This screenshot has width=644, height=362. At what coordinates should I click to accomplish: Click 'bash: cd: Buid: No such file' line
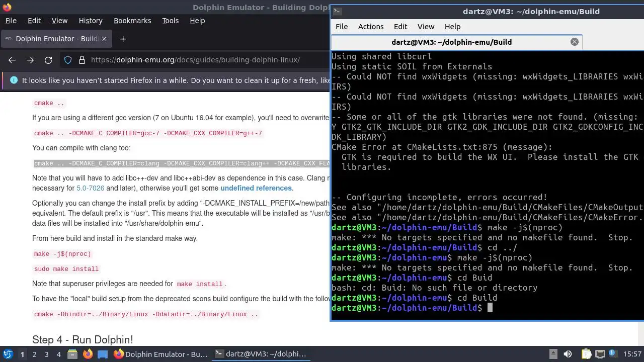[x=434, y=288]
